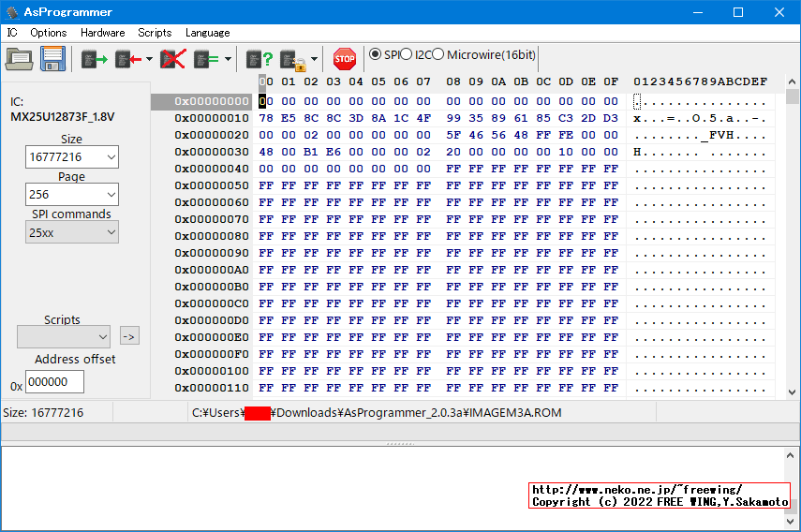
Task: Click byte D3 in row 0x00000010
Action: [x=611, y=118]
